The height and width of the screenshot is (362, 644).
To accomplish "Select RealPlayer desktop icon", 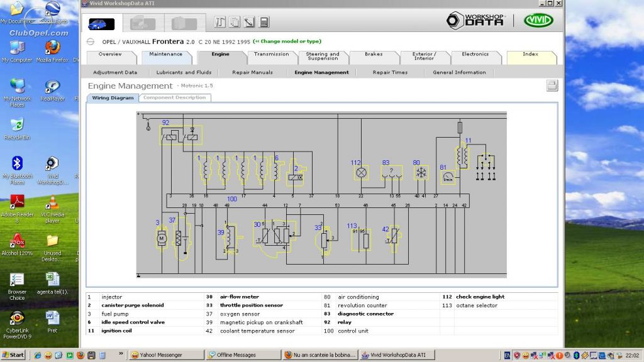I will 53,90.
